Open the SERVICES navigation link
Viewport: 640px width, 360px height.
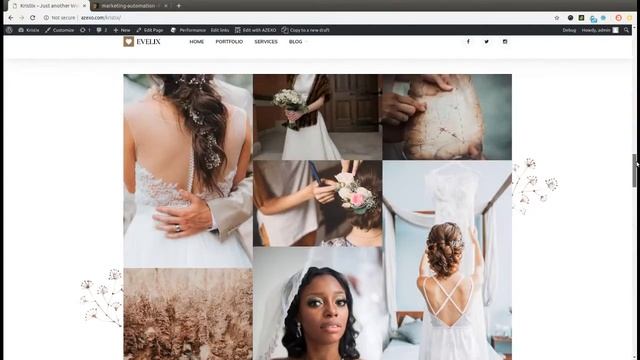coord(266,42)
